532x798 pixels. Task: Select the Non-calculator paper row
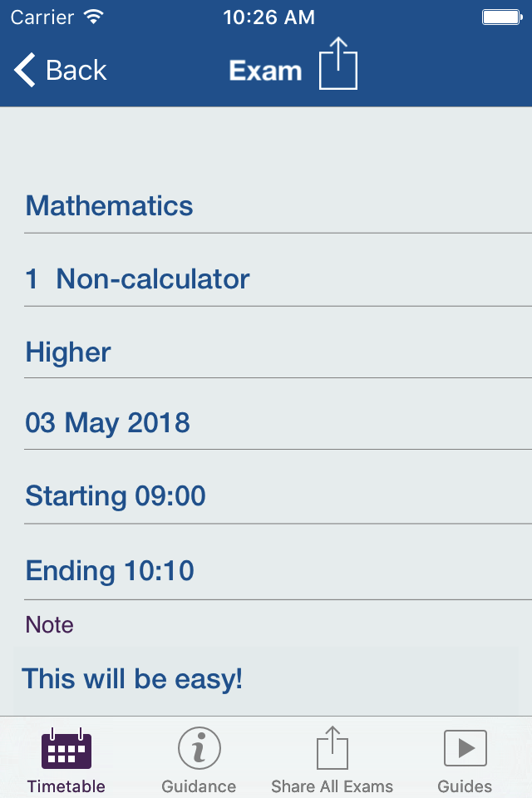(x=138, y=278)
